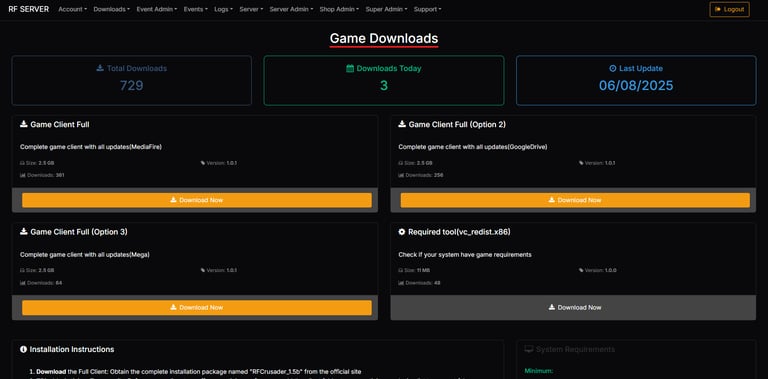The width and height of the screenshot is (768, 379).
Task: Expand the Events menu
Action: (195, 9)
